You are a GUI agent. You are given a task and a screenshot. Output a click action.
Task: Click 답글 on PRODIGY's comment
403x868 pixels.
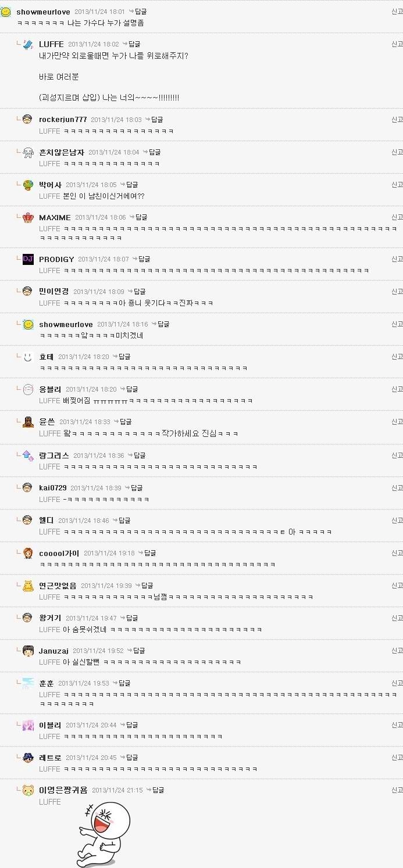point(141,259)
